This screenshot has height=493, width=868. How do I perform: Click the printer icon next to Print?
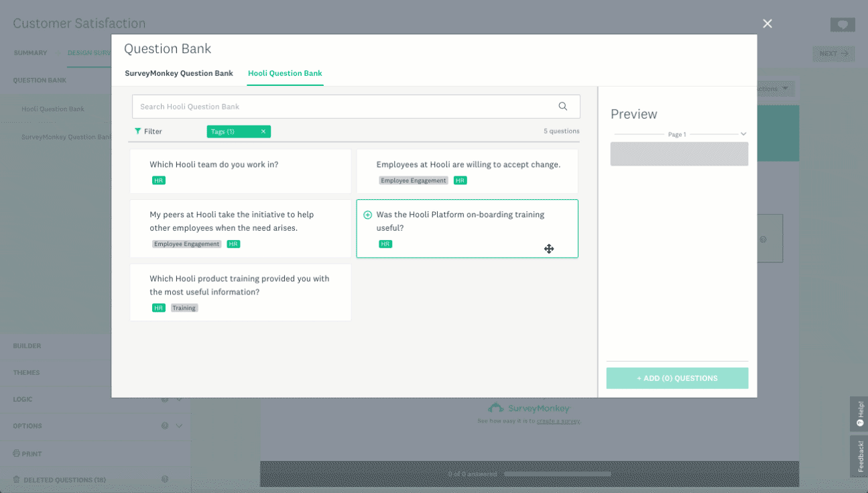click(15, 453)
